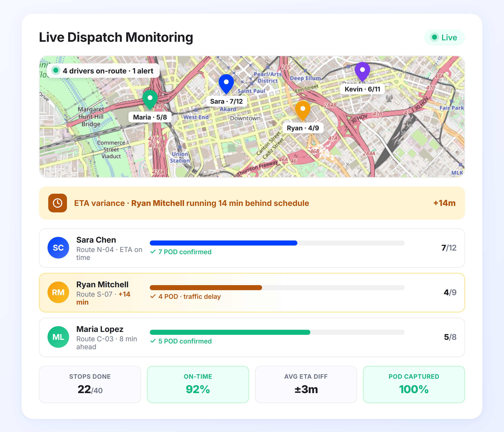
Task: Click the Sara · 7/12 map label
Action: tap(226, 101)
